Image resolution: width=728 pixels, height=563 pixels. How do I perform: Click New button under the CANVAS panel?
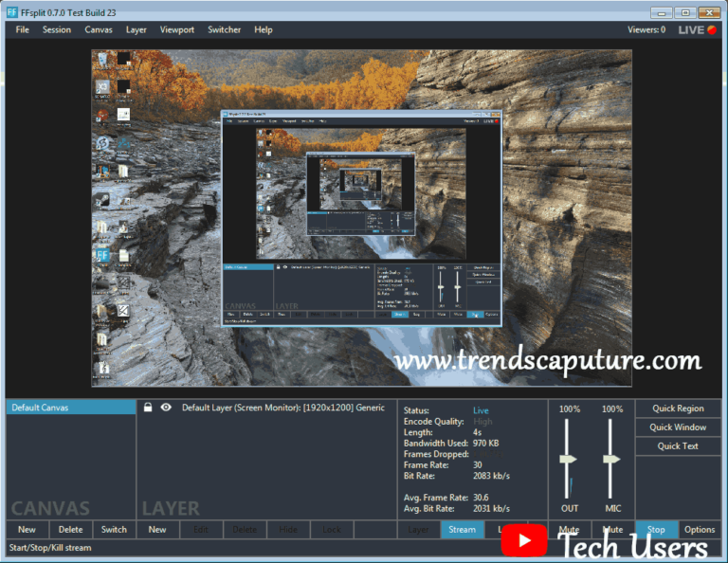(27, 530)
